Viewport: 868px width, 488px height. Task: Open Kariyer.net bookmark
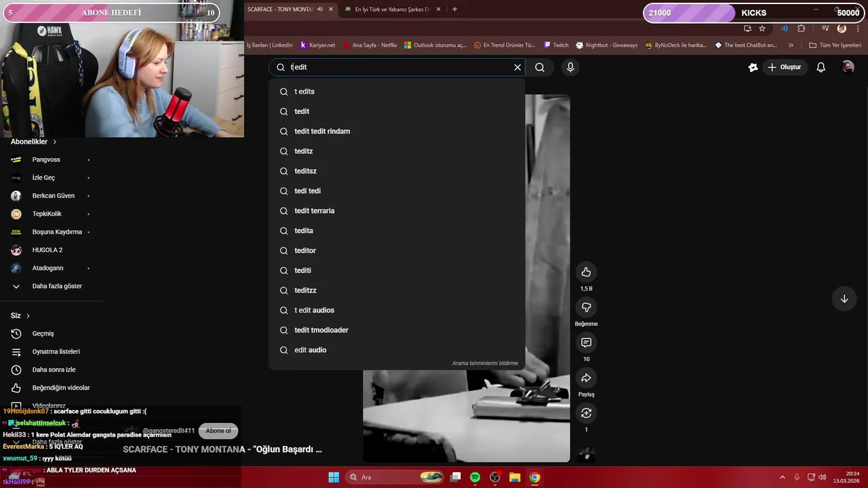(x=317, y=45)
